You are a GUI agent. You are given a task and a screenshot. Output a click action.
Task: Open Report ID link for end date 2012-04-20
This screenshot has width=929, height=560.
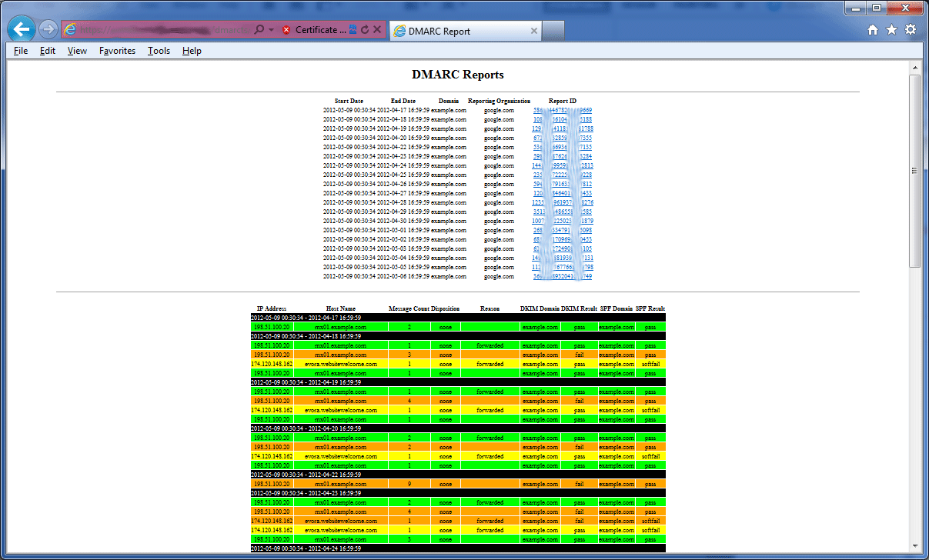[x=563, y=138]
